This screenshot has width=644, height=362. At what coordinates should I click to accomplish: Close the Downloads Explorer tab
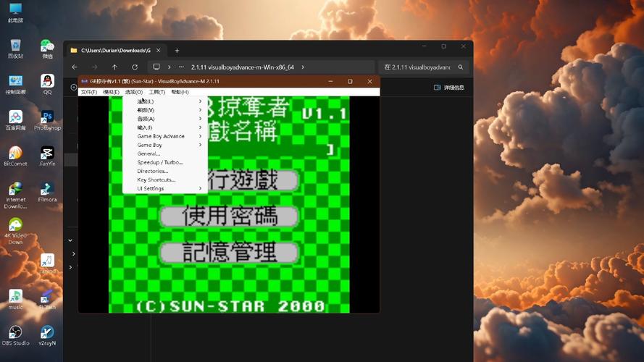[x=159, y=50]
